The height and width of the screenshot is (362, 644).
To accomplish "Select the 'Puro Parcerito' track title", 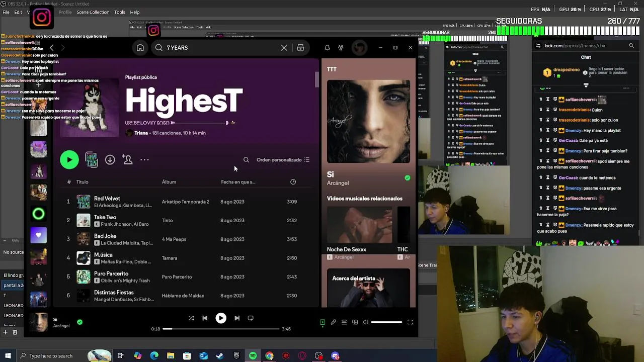I will tap(111, 274).
